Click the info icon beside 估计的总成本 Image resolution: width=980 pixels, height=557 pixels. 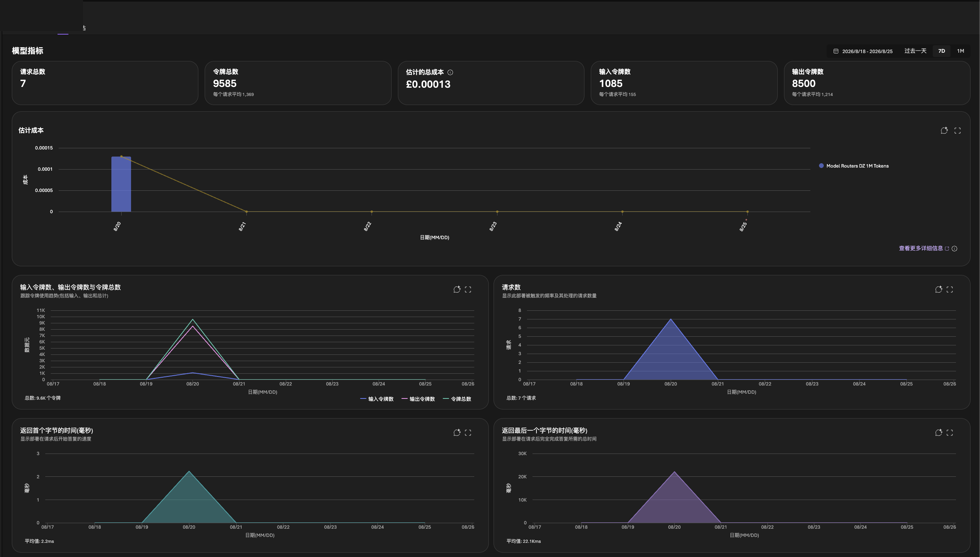point(450,72)
